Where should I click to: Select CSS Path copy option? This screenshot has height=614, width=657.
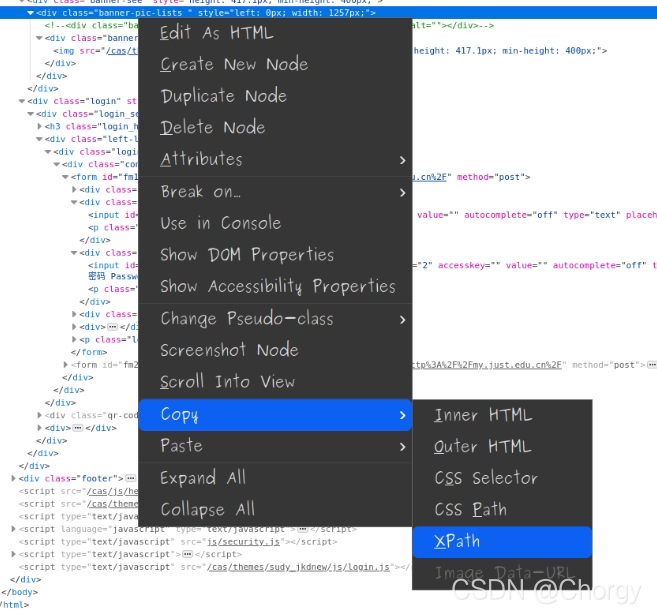pyautogui.click(x=502, y=510)
